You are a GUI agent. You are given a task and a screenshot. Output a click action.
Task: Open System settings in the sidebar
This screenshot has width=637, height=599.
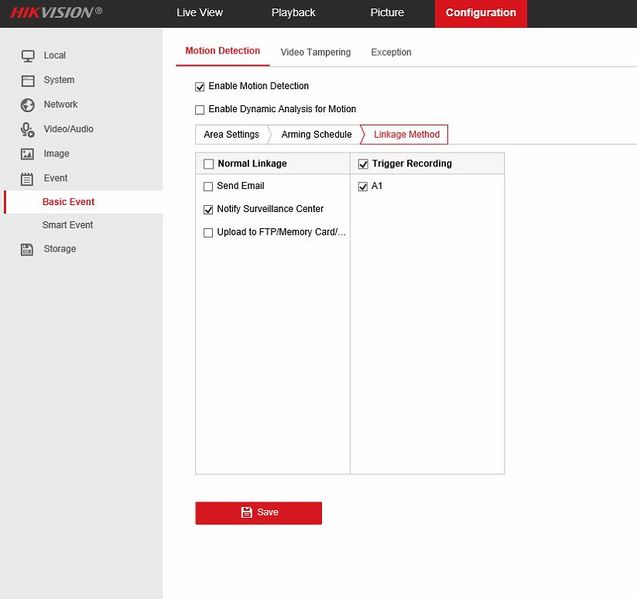click(x=59, y=80)
